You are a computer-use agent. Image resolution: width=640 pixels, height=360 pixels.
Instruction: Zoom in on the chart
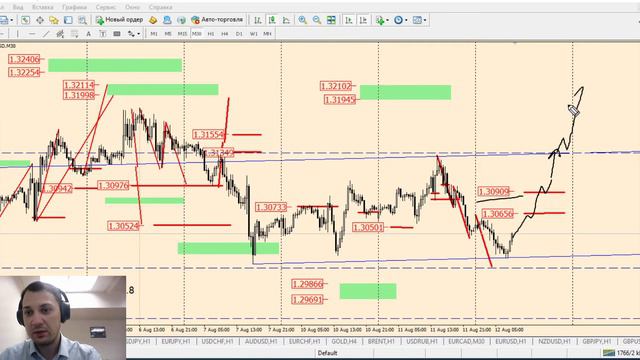click(302, 20)
